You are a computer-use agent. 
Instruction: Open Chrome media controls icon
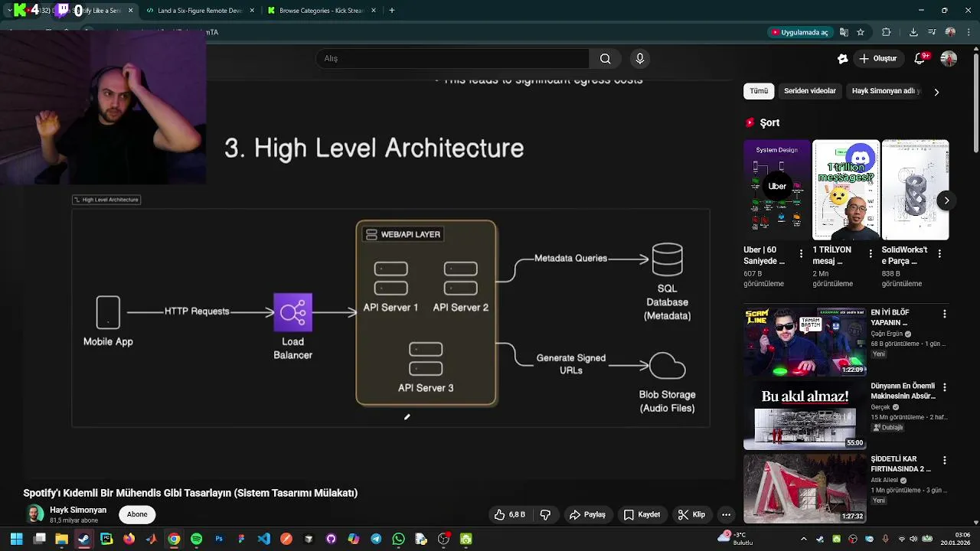coord(932,32)
